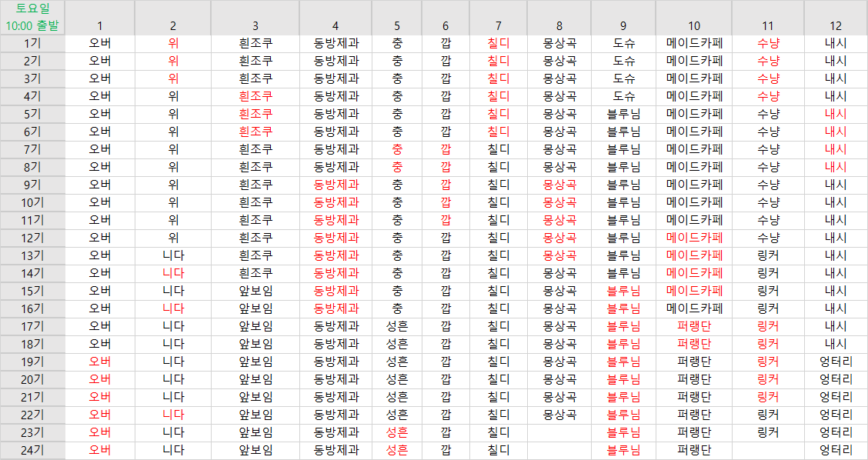Select column header 4
This screenshot has width=868, height=460.
336,26
